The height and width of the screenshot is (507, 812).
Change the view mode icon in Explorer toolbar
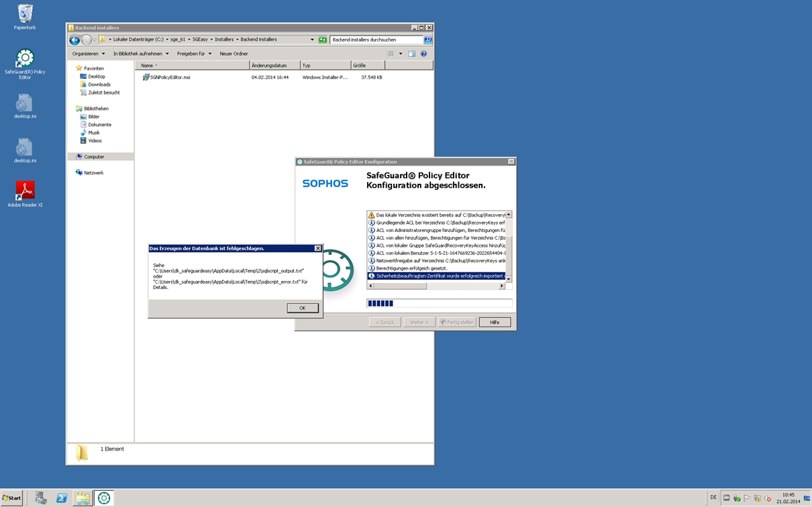pos(391,54)
